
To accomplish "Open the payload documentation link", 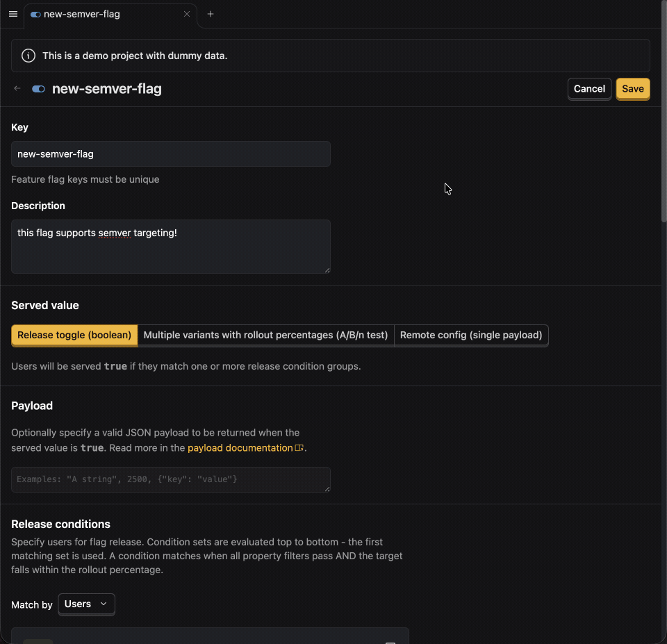I will click(x=240, y=448).
